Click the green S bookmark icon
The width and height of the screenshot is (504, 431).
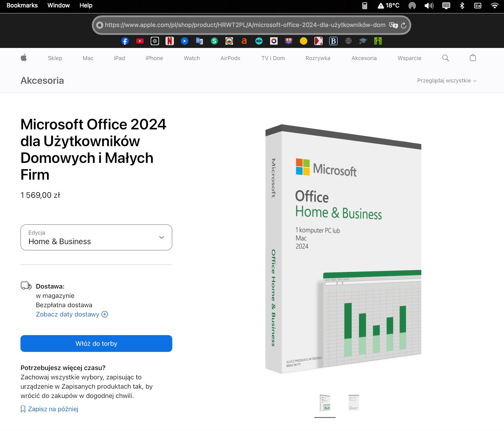(214, 41)
